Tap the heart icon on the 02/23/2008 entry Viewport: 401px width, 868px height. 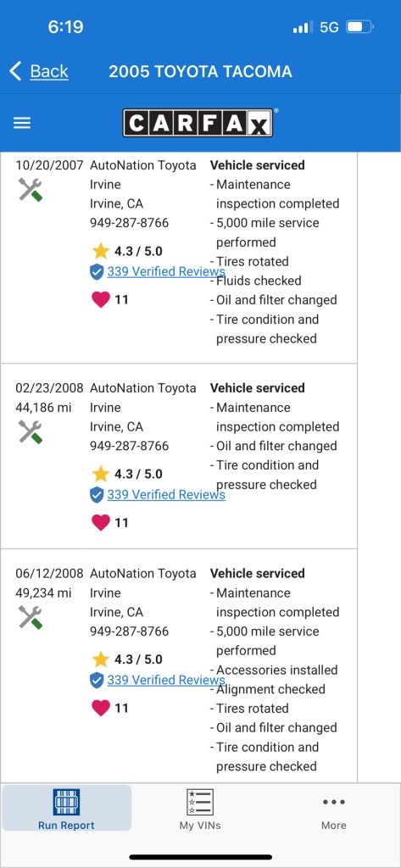[x=100, y=522]
